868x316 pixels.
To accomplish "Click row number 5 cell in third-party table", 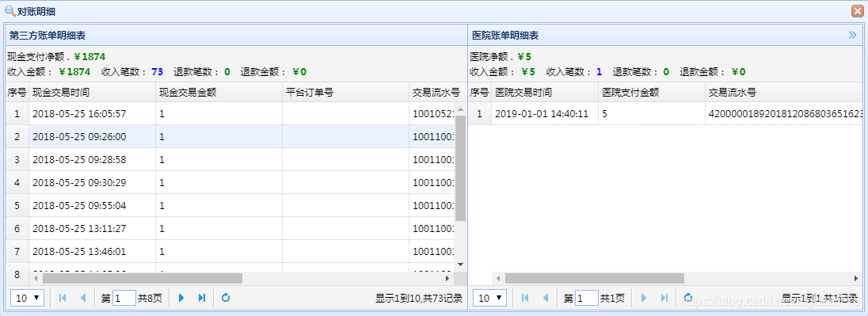I will [x=17, y=205].
